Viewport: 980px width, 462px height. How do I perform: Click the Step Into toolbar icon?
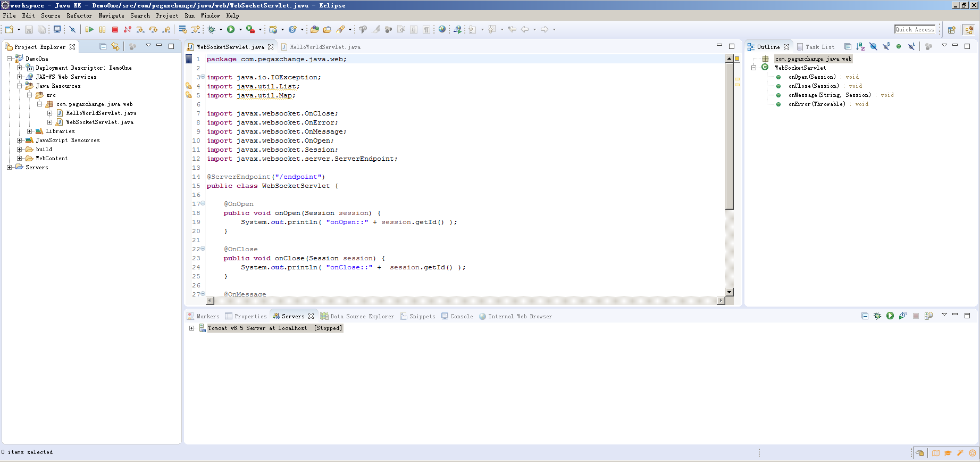click(140, 29)
